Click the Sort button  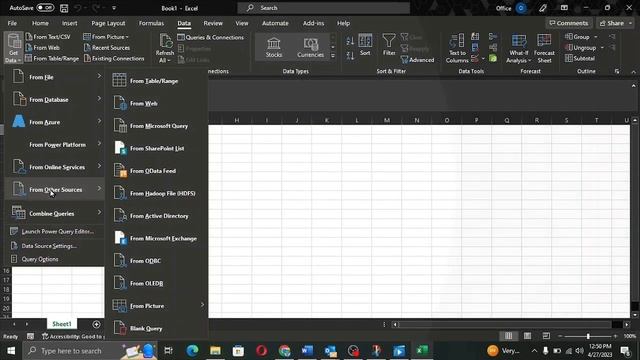point(365,45)
